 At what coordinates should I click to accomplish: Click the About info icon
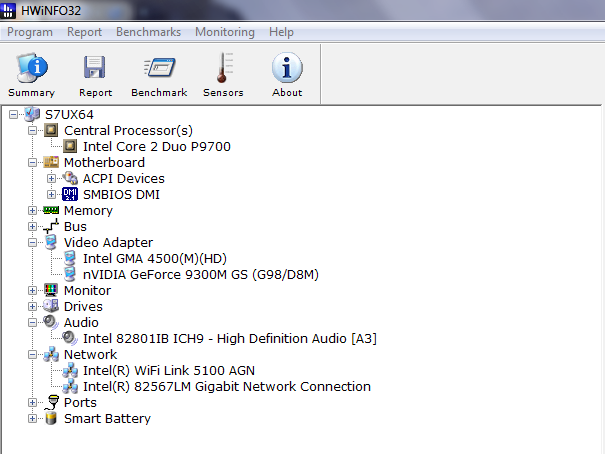287,68
